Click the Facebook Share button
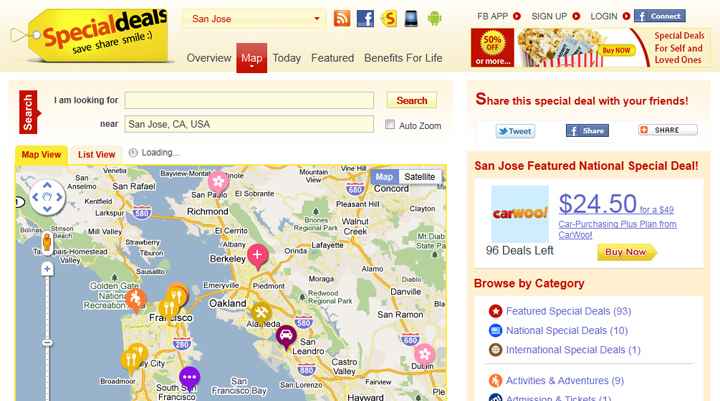720x401 pixels. click(x=587, y=131)
